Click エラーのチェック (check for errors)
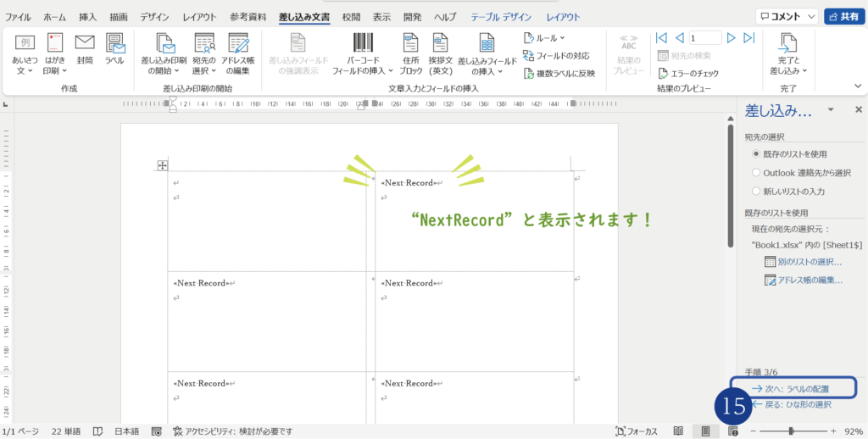 tap(687, 73)
